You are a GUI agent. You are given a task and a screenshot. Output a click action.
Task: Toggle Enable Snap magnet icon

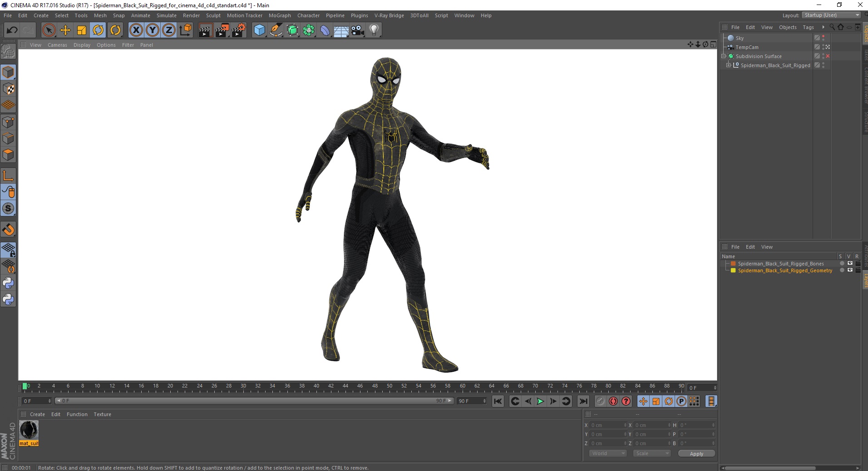coord(8,230)
